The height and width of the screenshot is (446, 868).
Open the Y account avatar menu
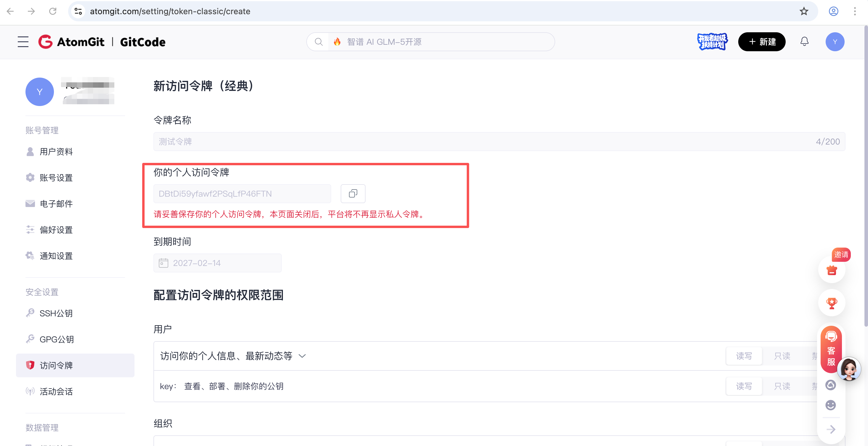[x=835, y=41]
